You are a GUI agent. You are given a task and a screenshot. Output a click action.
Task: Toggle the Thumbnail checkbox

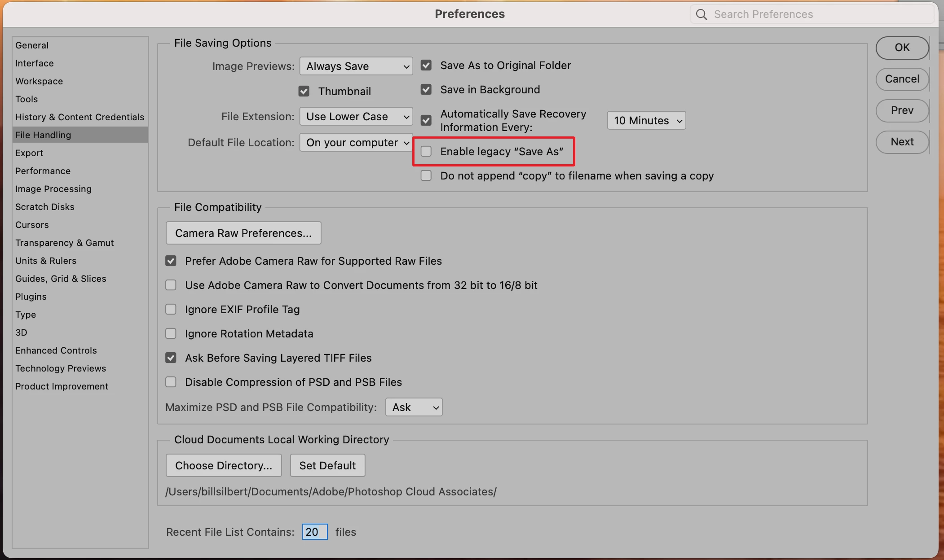[x=304, y=92]
